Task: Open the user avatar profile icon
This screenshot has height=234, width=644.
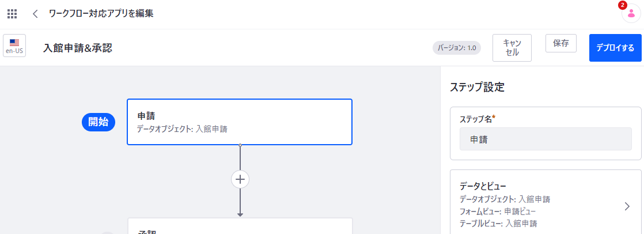Action: (x=631, y=14)
